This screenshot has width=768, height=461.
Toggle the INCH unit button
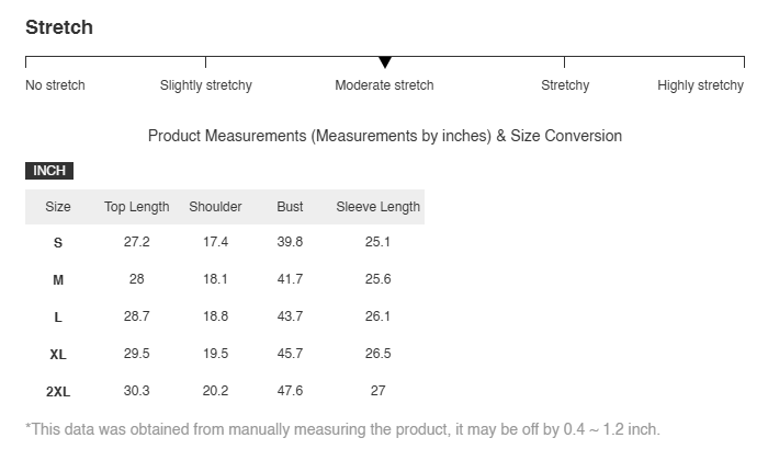49,171
